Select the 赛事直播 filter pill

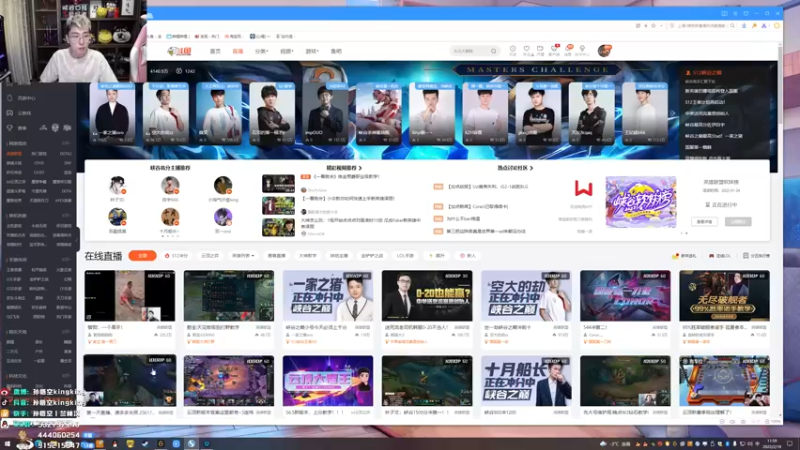click(277, 256)
